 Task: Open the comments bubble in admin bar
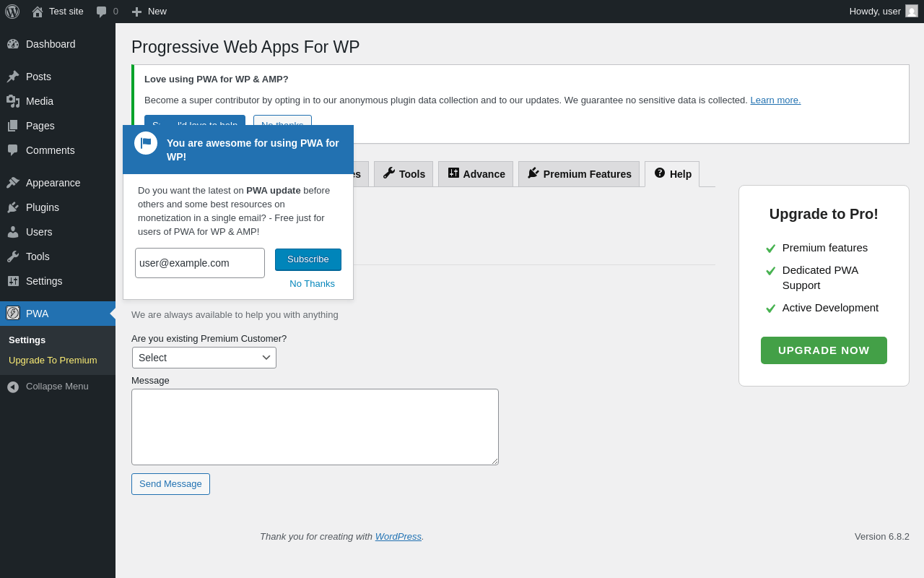102,12
